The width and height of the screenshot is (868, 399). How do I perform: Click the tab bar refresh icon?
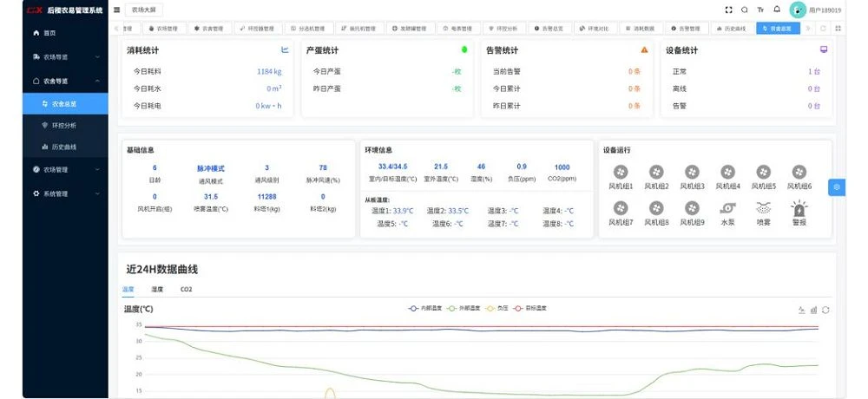pyautogui.click(x=823, y=29)
